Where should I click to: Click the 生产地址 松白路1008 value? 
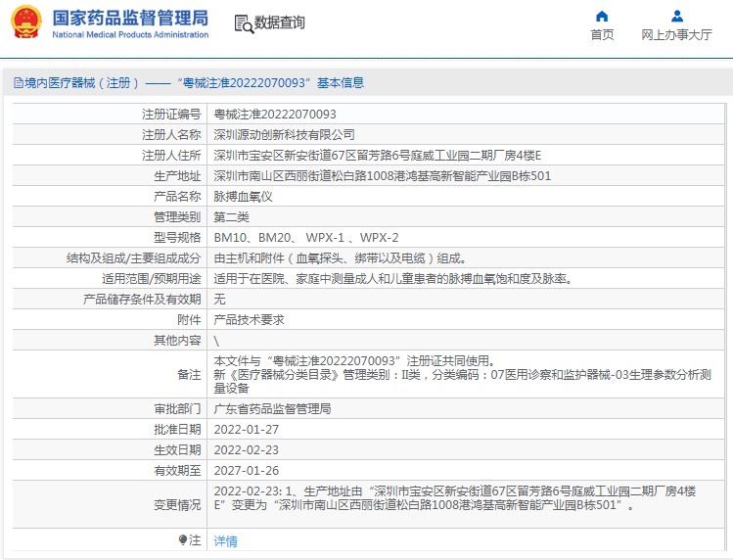pyautogui.click(x=383, y=176)
